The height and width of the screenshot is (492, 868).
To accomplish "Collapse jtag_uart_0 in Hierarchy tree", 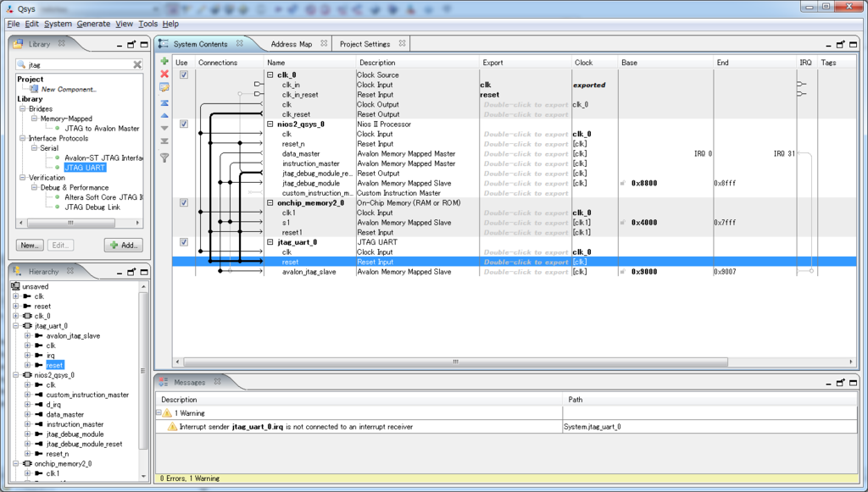I will coord(15,326).
